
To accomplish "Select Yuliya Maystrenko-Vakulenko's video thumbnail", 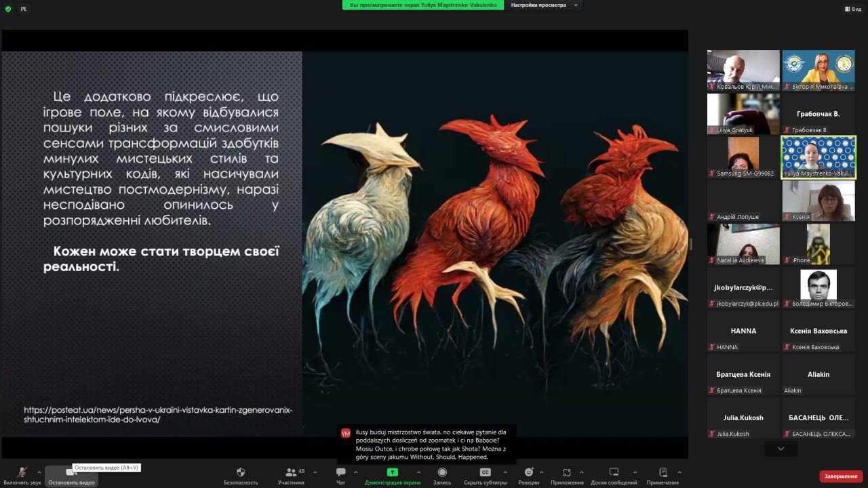I will tap(818, 156).
